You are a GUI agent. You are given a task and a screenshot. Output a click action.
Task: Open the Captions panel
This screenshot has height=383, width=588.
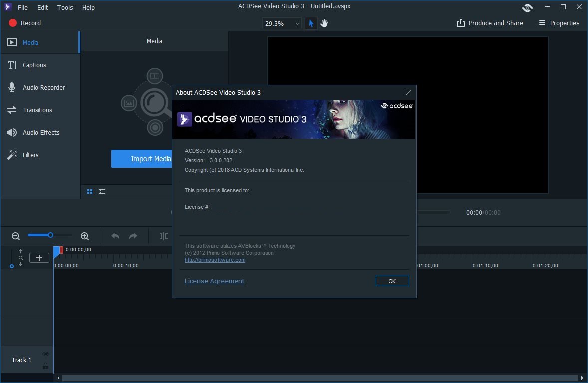point(40,65)
